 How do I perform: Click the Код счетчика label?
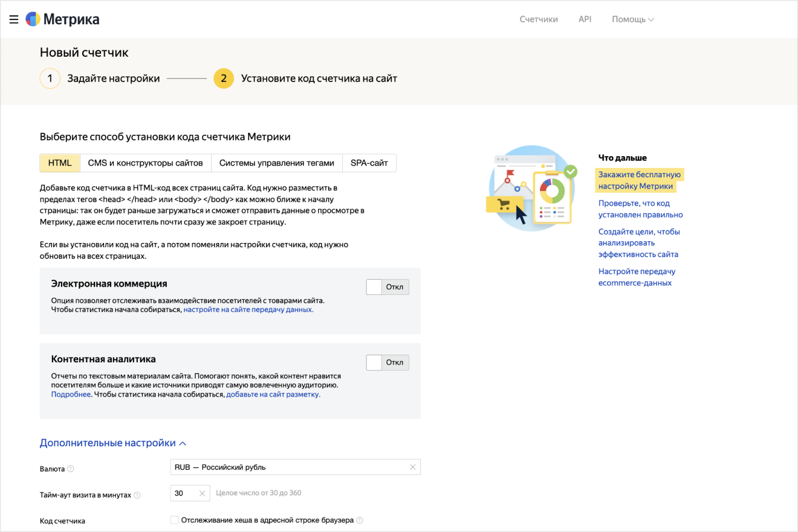point(62,521)
